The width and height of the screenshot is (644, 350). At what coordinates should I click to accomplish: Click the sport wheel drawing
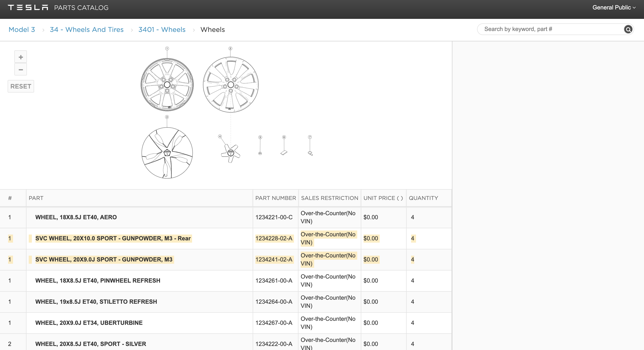(x=230, y=85)
